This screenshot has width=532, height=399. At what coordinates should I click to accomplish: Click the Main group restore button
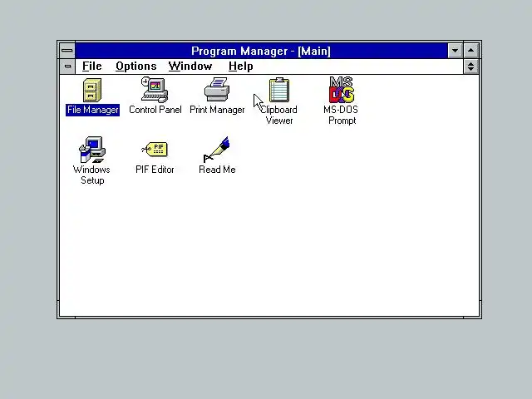pos(471,66)
